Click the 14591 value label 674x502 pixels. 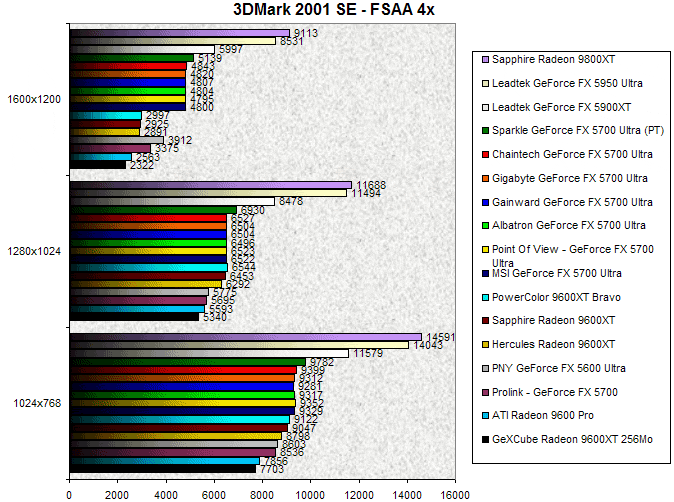click(441, 337)
